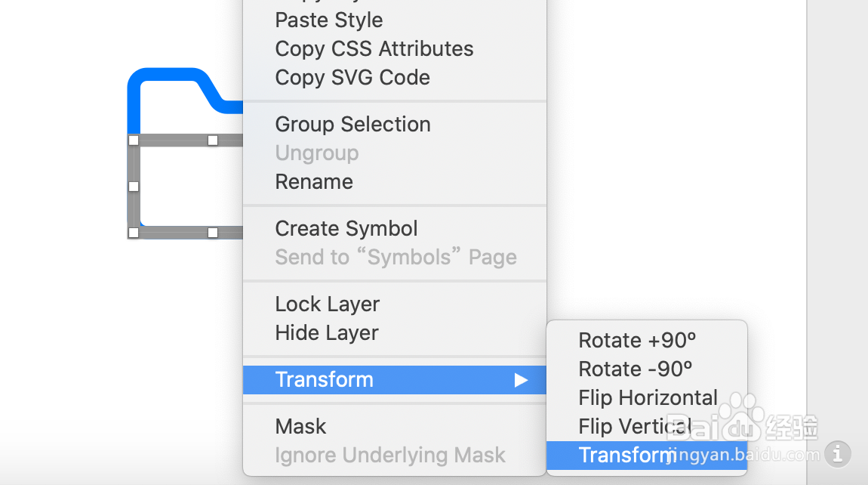Click Group Selection menu entry
The height and width of the screenshot is (485, 868).
[352, 125]
